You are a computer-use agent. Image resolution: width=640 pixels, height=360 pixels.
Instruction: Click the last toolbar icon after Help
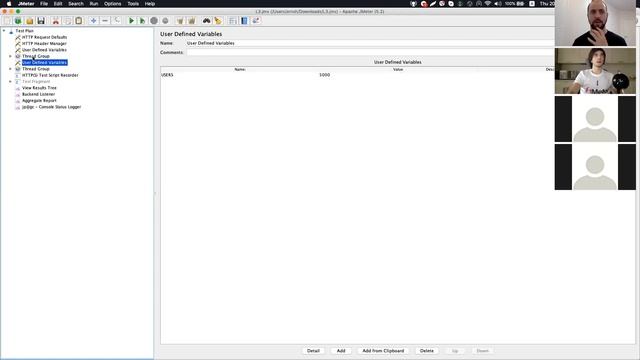[x=256, y=21]
